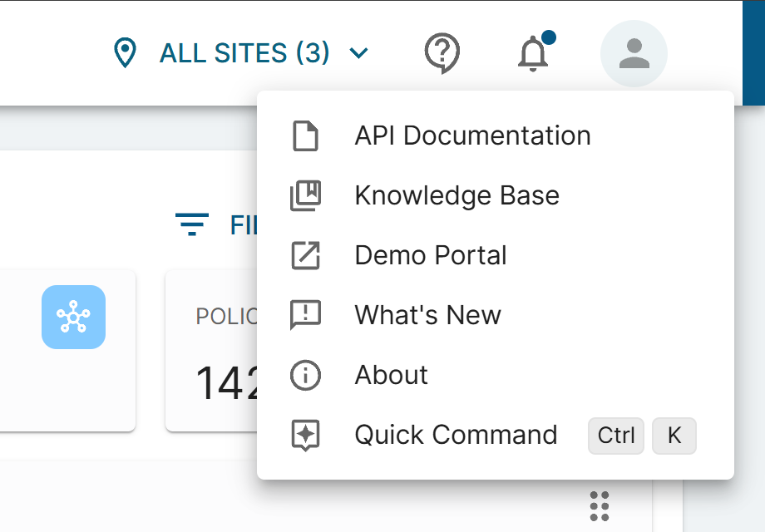The height and width of the screenshot is (532, 765).
Task: Open the ALL SITES (3) selector
Action: point(244,54)
